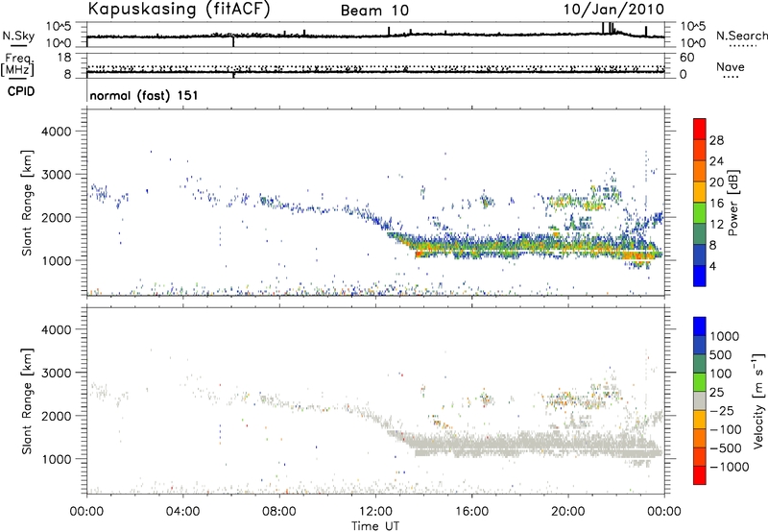The width and height of the screenshot is (768, 532).
Task: Pick the gray -25 to 25 Velocity segment
Action: point(700,400)
